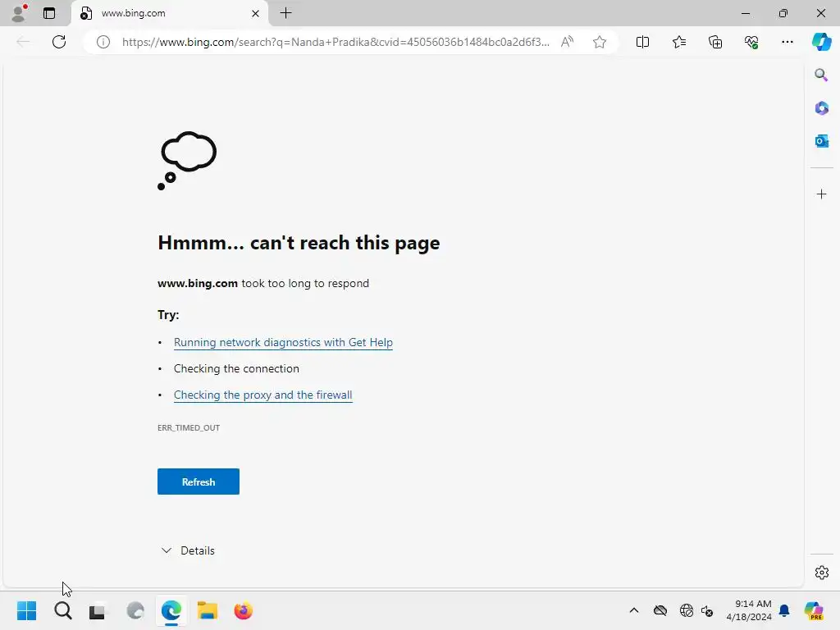Select the ERR_TIMED_OUT error code text
Screen dimensions: 840x630
[189, 427]
